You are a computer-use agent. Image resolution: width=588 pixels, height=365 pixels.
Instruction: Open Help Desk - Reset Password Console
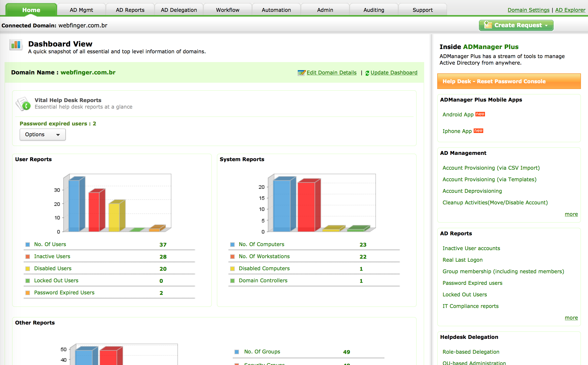pos(509,81)
